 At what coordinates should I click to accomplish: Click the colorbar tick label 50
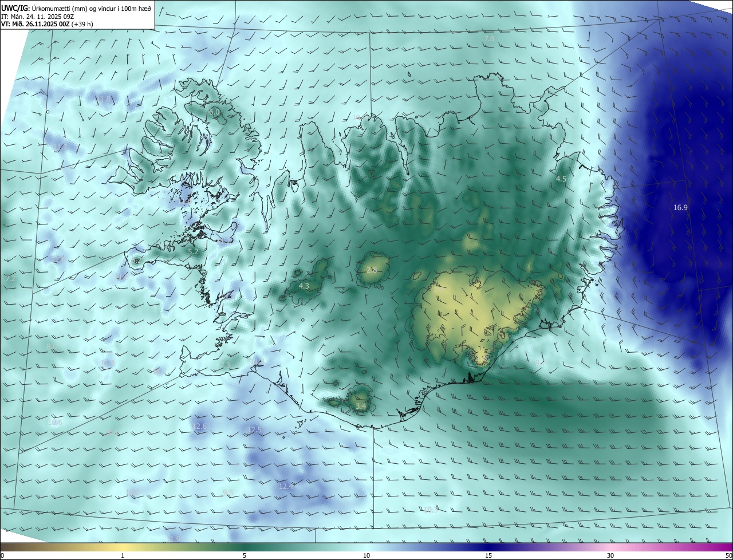pyautogui.click(x=728, y=556)
